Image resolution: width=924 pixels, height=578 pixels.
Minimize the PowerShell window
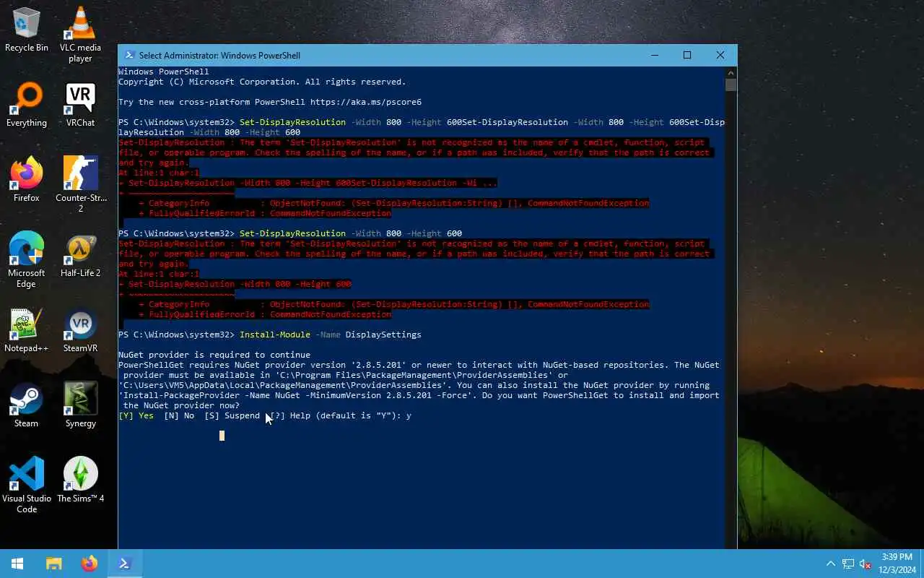[x=655, y=55]
